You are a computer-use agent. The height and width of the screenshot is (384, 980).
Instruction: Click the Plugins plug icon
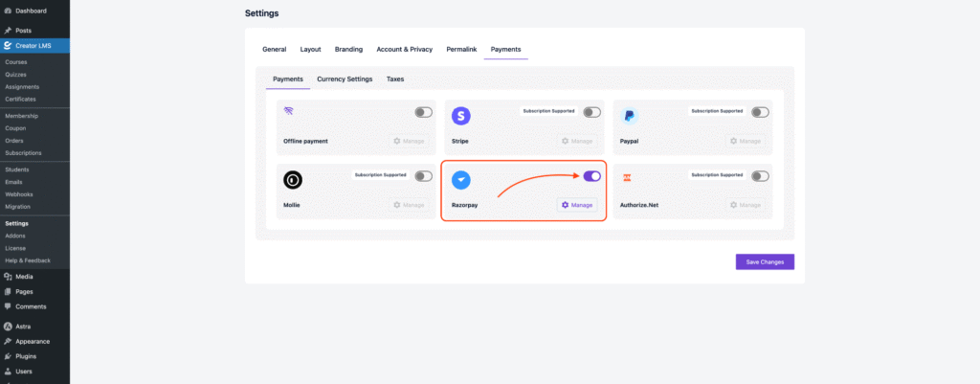click(8, 356)
